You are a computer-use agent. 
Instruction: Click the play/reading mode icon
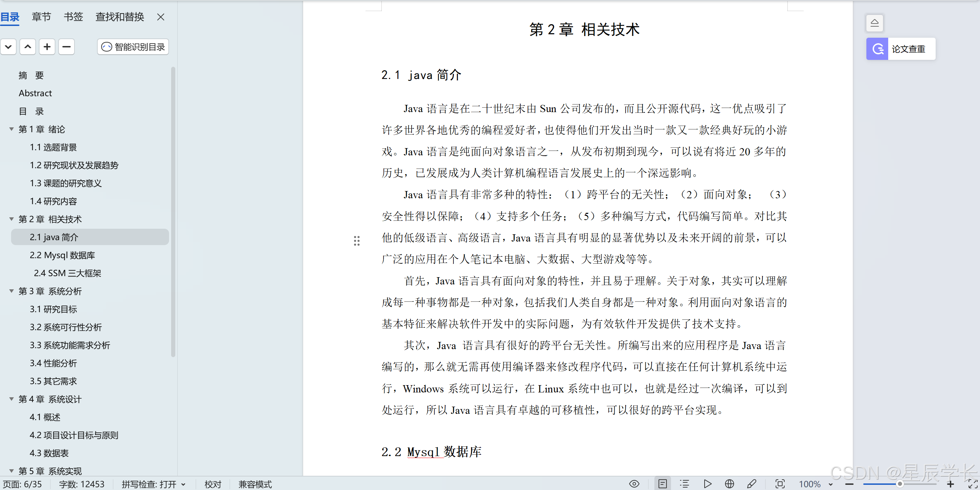tap(707, 484)
